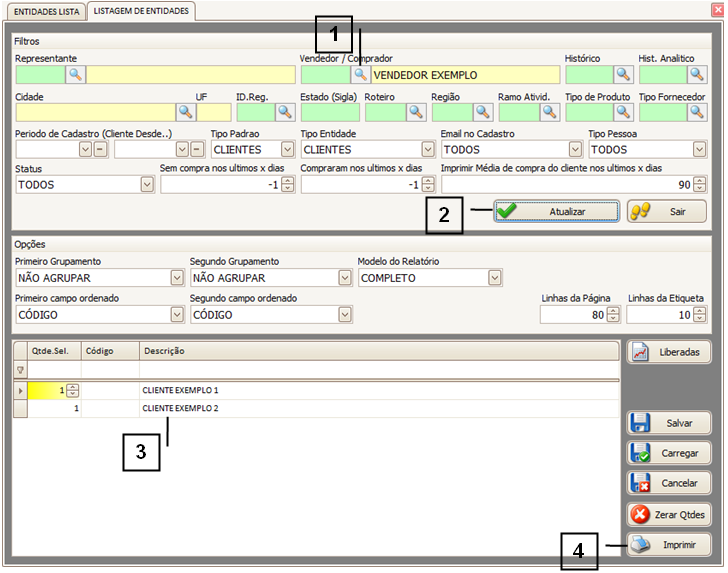Open the Tipo Fornecedor lookup icon

pyautogui.click(x=697, y=112)
